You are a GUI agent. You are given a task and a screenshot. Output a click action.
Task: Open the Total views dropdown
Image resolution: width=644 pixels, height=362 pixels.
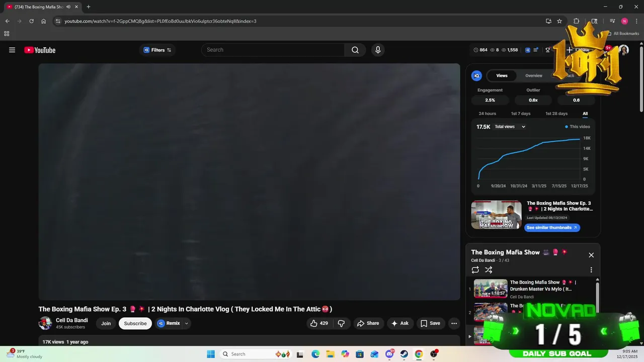pyautogui.click(x=510, y=127)
